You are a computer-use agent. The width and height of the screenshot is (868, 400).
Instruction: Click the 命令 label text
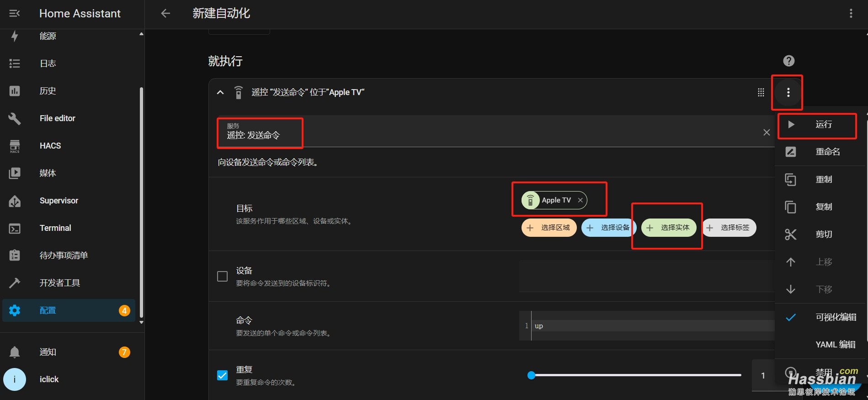(244, 320)
